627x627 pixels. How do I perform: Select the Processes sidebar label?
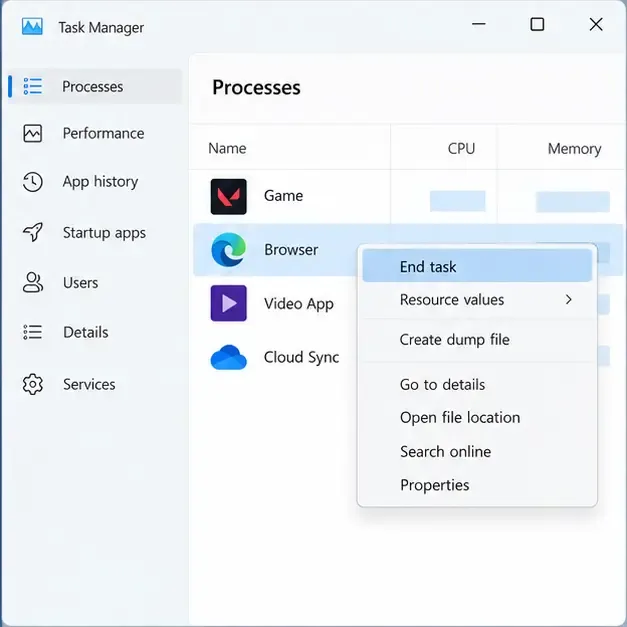(x=93, y=86)
